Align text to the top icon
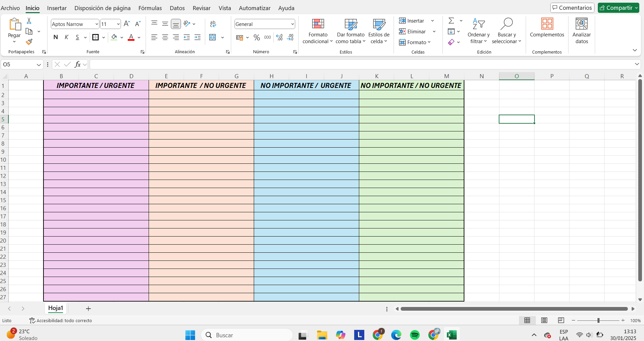The height and width of the screenshot is (341, 644). point(154,24)
